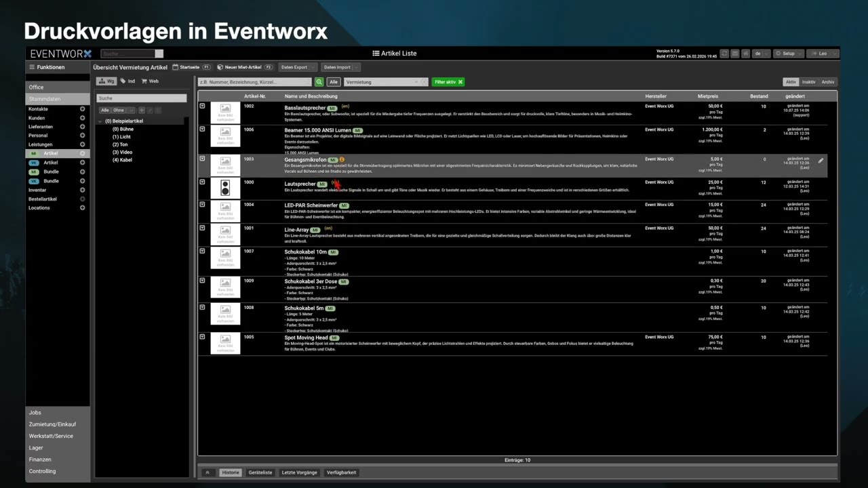
Task: Sort by the Mietpreis column header
Action: tap(708, 96)
